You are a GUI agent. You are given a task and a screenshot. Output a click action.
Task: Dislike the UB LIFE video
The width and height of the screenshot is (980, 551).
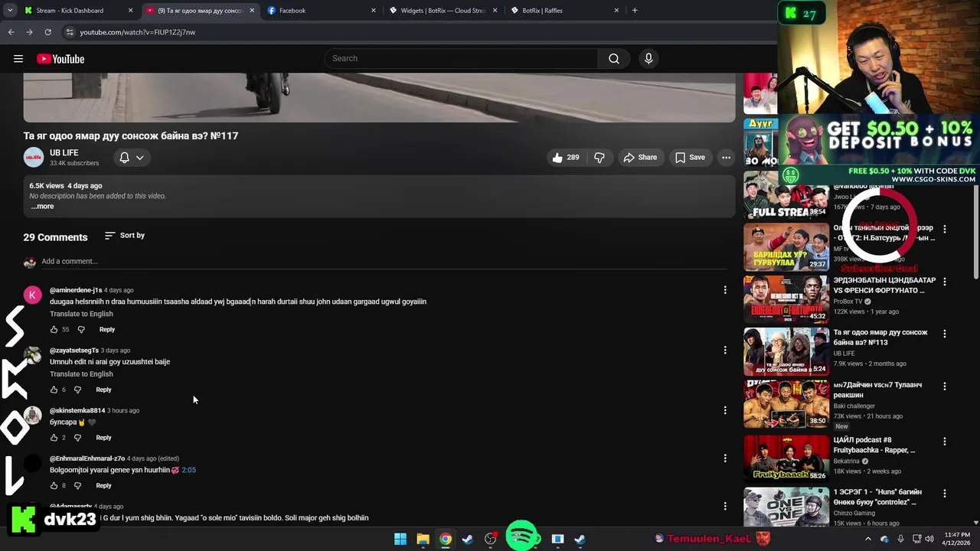(x=599, y=158)
